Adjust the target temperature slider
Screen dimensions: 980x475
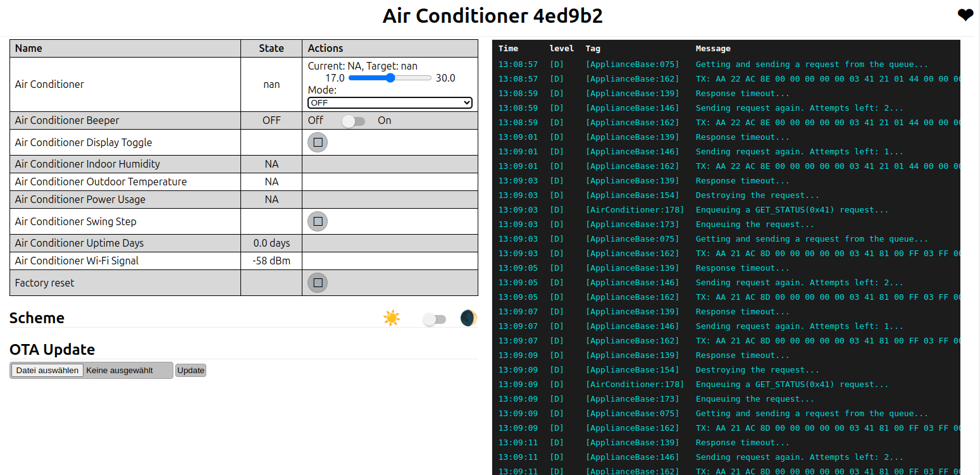pyautogui.click(x=390, y=78)
